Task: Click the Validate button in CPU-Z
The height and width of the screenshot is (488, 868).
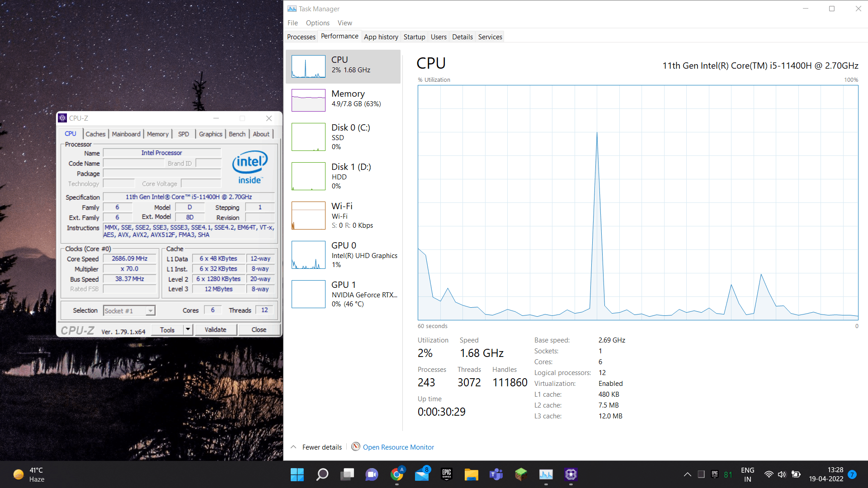Action: coord(216,329)
